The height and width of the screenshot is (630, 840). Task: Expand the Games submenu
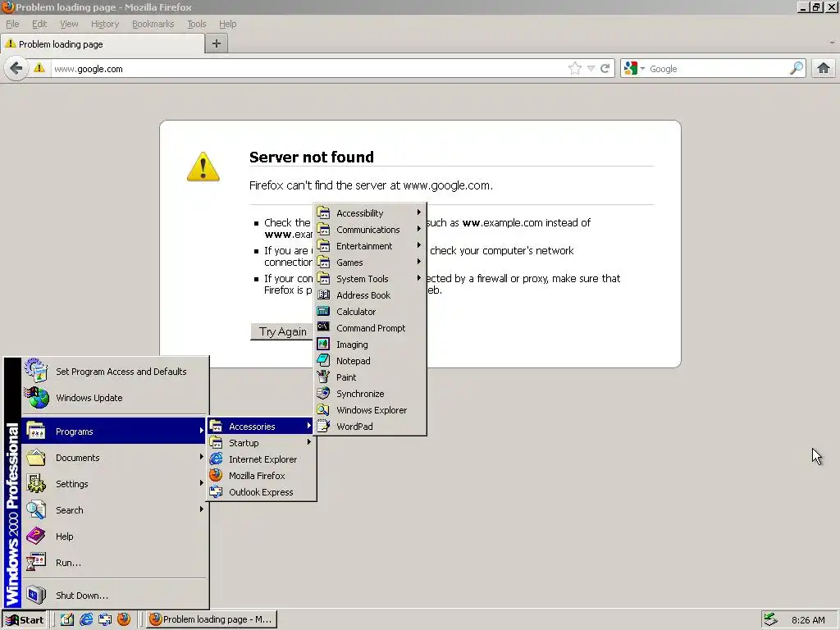[x=370, y=262]
